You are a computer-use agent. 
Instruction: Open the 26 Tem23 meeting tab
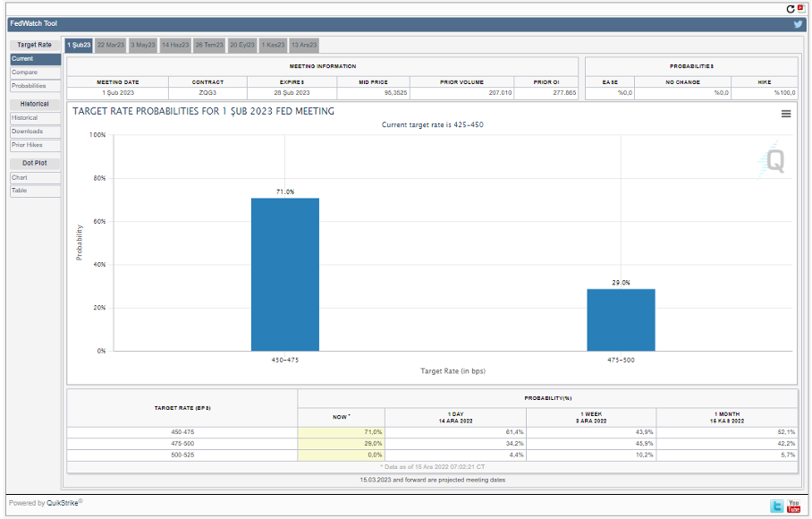point(209,45)
